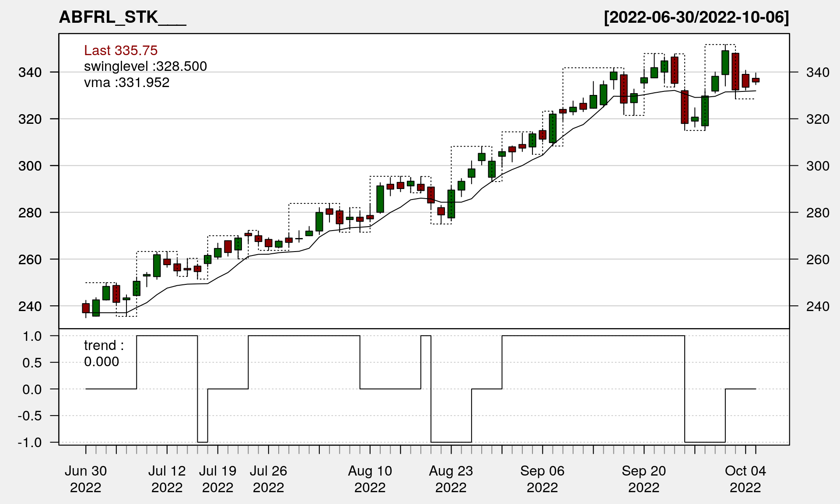
Task: Click the 1.0 value on trend axis
Action: (x=32, y=336)
